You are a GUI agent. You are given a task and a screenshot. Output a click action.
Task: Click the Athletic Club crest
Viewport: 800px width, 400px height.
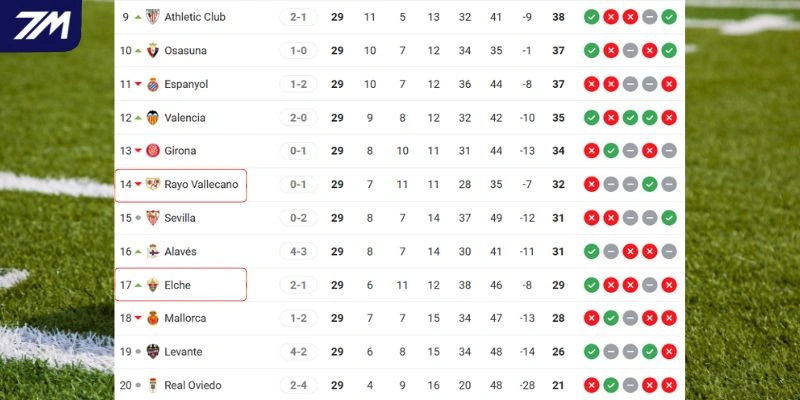click(x=153, y=17)
